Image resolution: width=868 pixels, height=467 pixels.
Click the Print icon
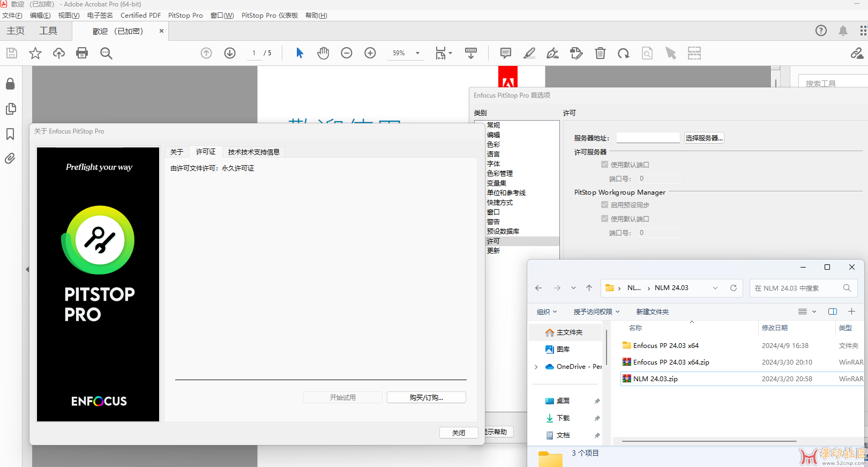82,53
